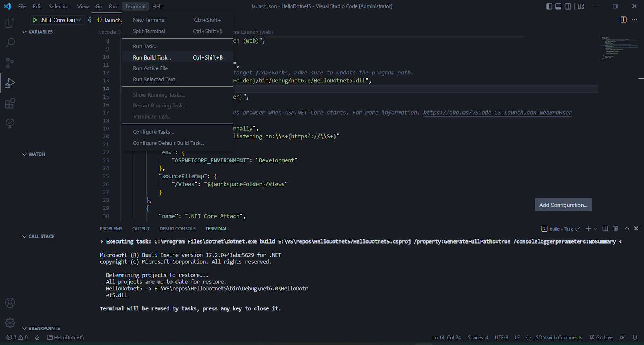Screen dimensions: 644x345
Task: Open the Edit menu
Action: click(x=37, y=6)
